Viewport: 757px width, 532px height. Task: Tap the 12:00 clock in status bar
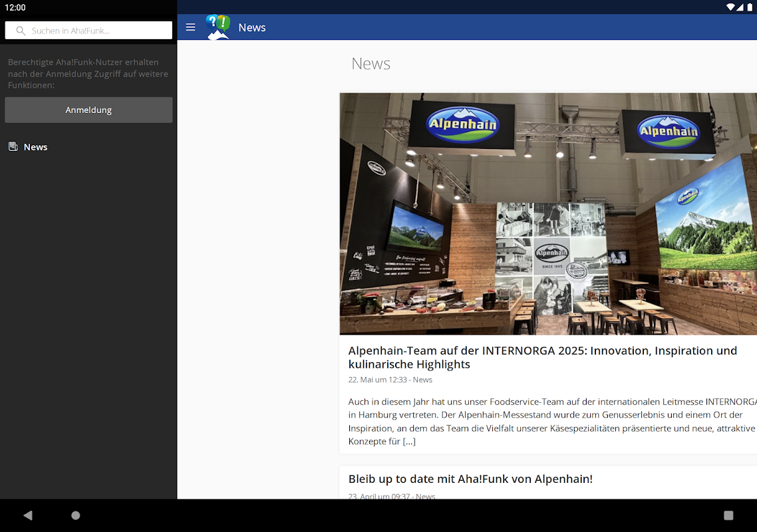[15, 7]
